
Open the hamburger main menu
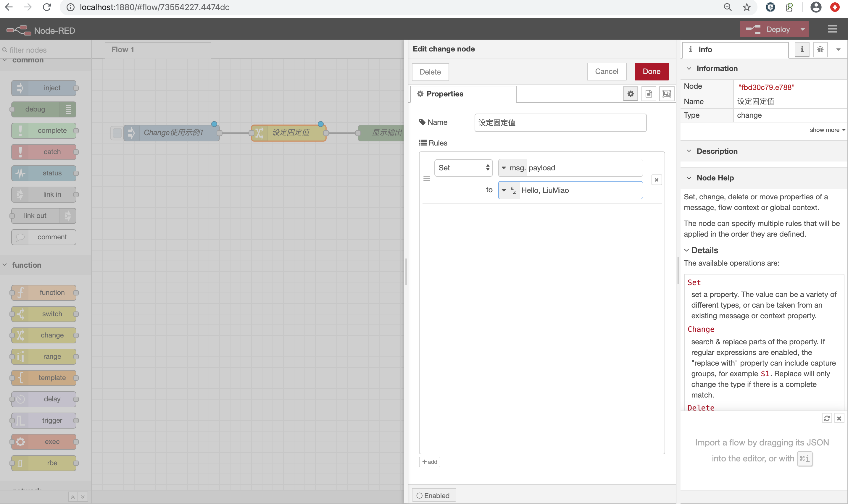832,29
